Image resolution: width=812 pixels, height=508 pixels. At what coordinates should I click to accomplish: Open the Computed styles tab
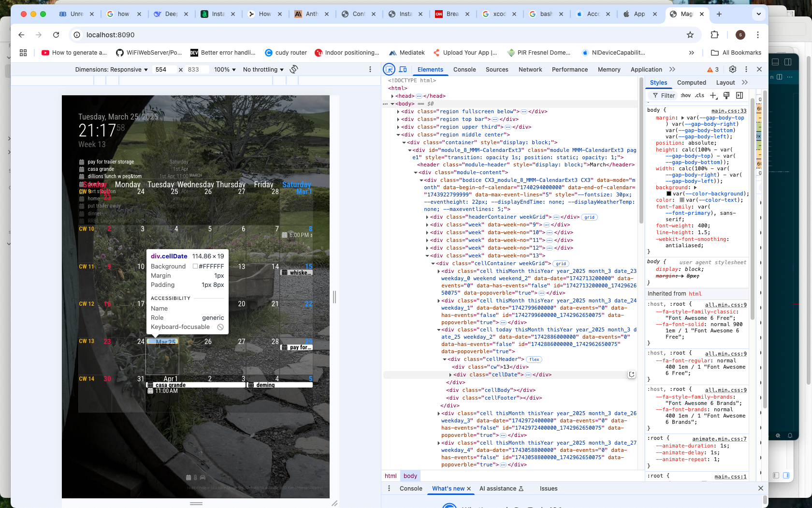pos(691,83)
